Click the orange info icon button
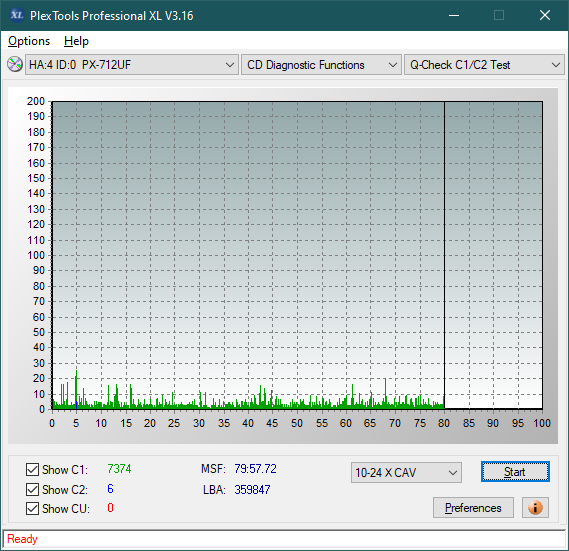Screen dimensions: 569x551 [x=535, y=507]
